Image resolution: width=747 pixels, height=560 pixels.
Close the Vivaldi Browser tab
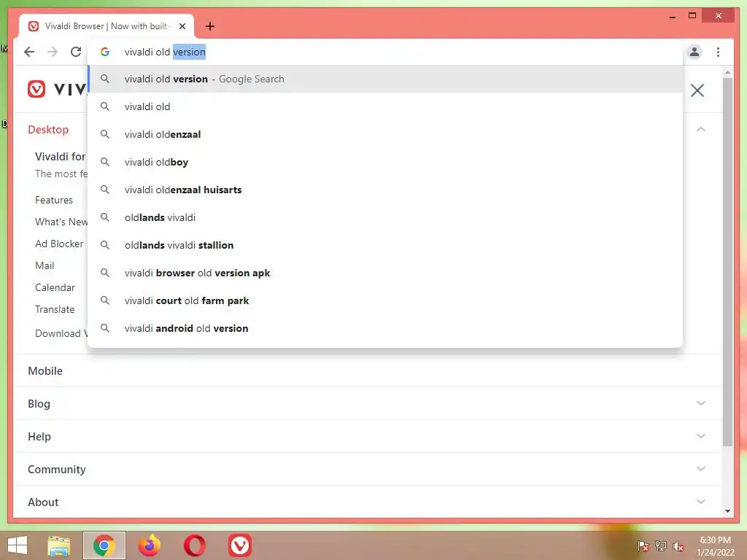click(182, 26)
